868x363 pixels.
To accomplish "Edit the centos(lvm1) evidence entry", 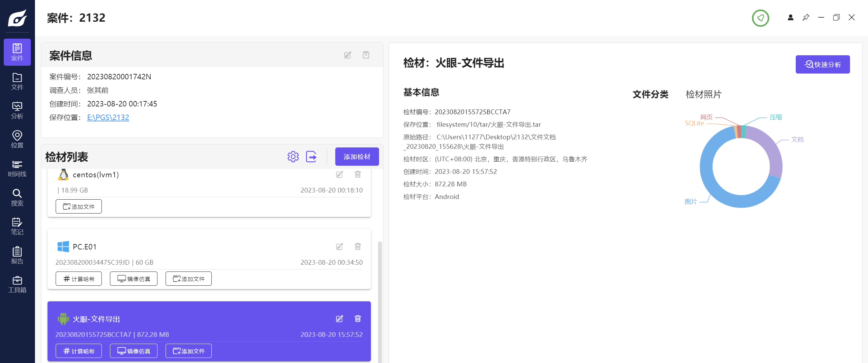I will (x=339, y=174).
